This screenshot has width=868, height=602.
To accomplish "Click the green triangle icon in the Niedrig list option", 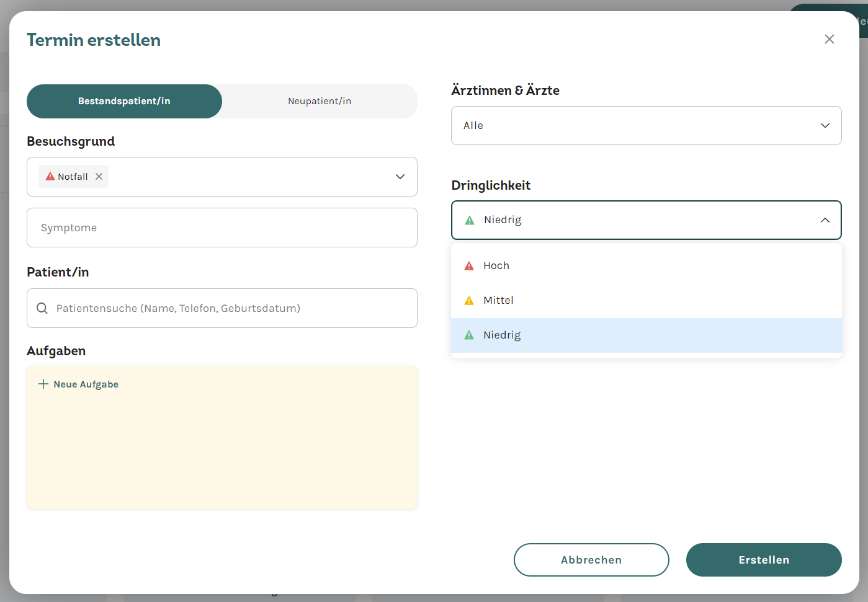I will click(x=469, y=335).
